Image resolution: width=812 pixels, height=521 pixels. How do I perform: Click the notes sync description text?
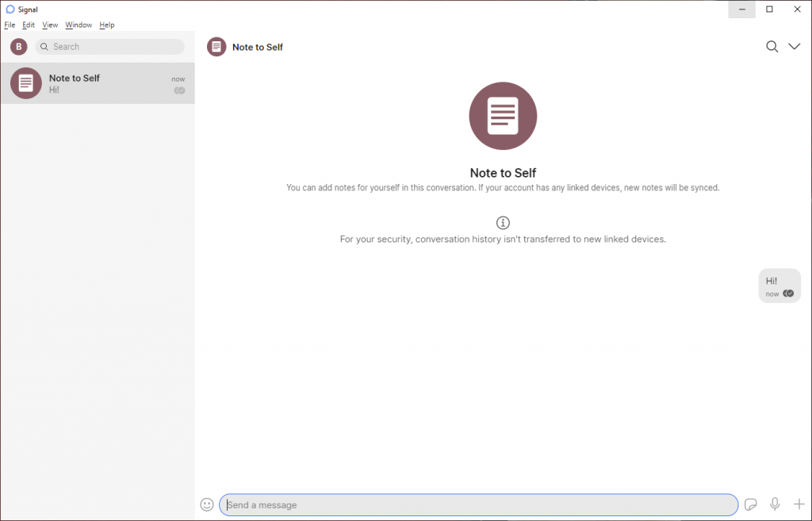pyautogui.click(x=503, y=187)
